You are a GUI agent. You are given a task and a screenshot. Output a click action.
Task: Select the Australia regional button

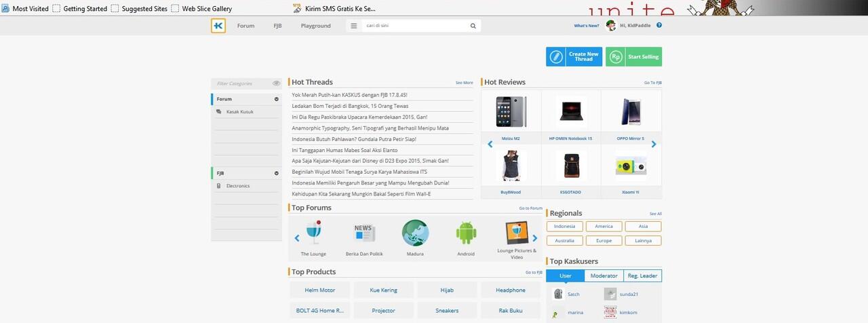coord(564,241)
